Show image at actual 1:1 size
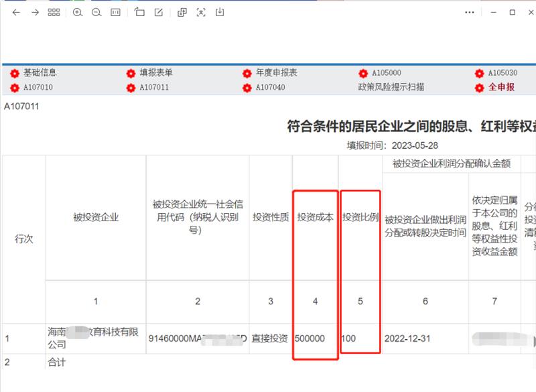The height and width of the screenshot is (392, 536). click(x=115, y=12)
